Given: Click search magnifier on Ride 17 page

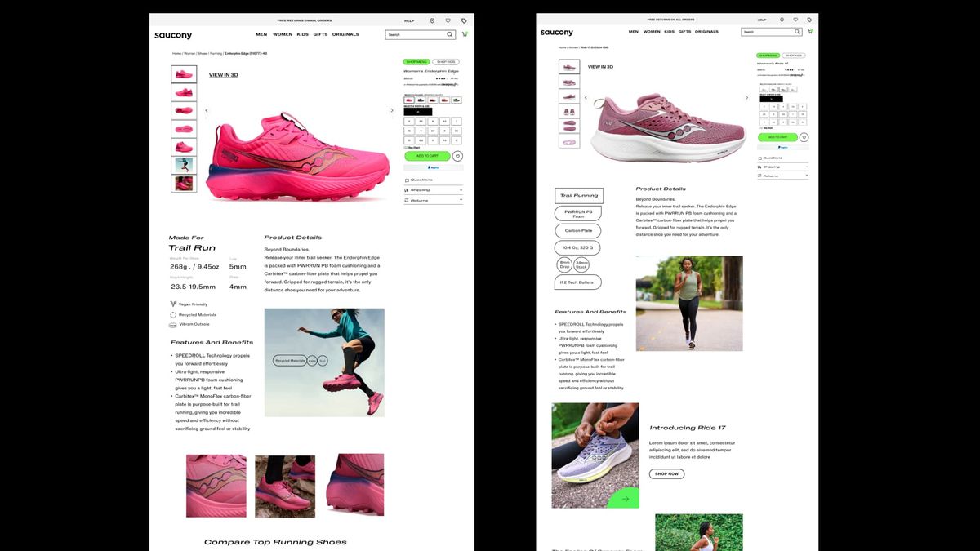Looking at the screenshot, I should point(797,32).
